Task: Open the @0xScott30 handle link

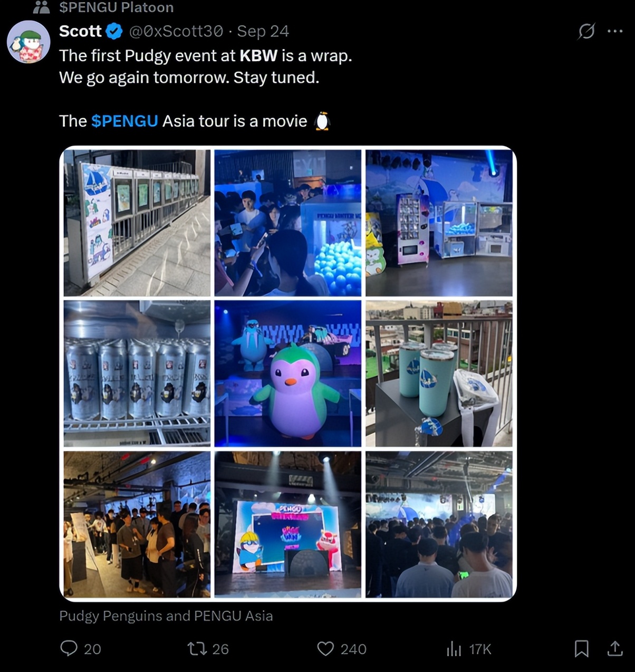Action: (x=176, y=31)
